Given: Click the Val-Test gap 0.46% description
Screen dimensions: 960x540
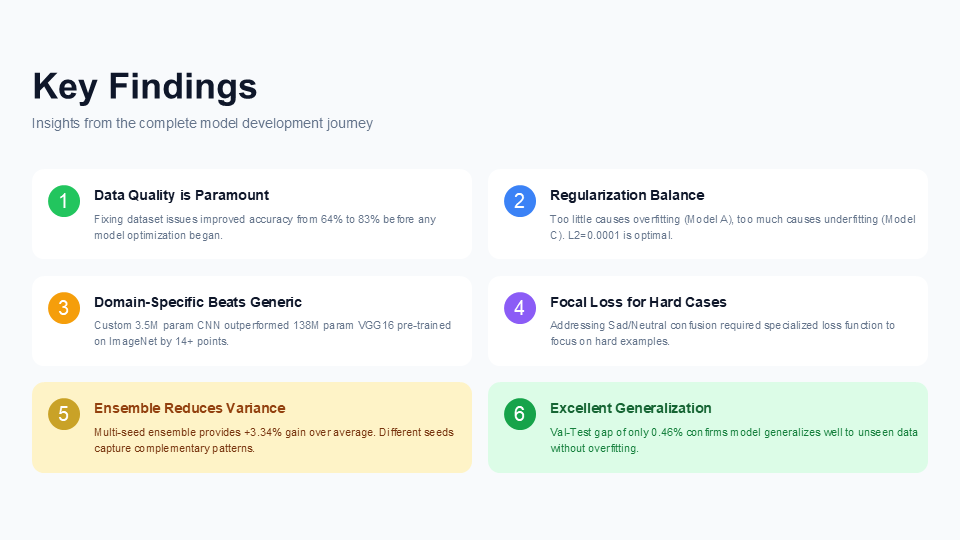Looking at the screenshot, I should (x=734, y=440).
